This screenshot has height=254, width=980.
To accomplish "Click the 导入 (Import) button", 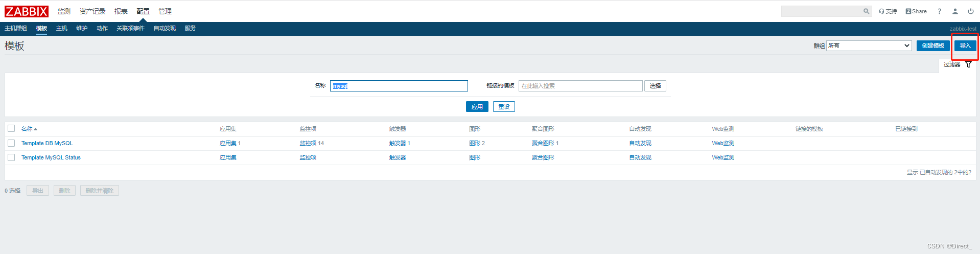I will [965, 45].
